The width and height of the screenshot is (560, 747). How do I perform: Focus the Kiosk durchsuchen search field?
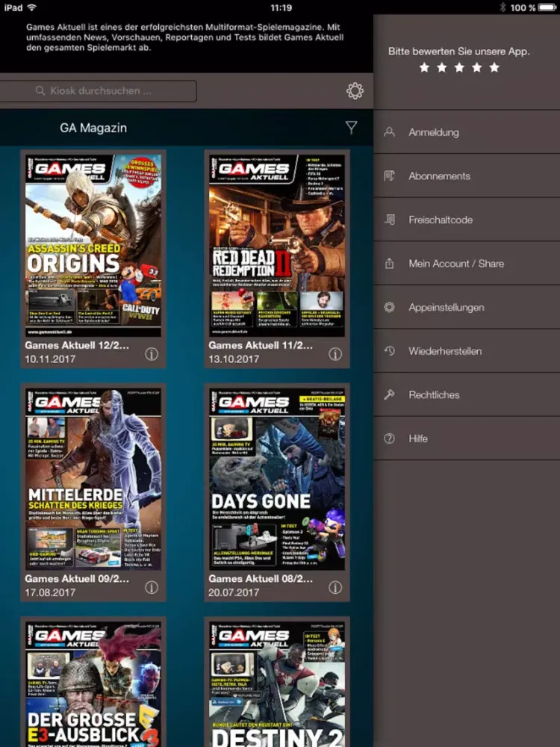click(98, 90)
